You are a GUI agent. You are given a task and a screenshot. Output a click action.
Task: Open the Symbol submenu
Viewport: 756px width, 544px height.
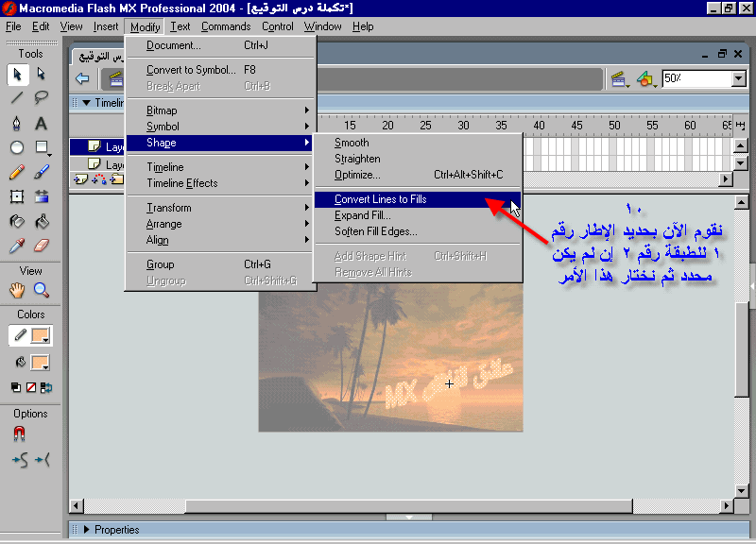[x=220, y=127]
